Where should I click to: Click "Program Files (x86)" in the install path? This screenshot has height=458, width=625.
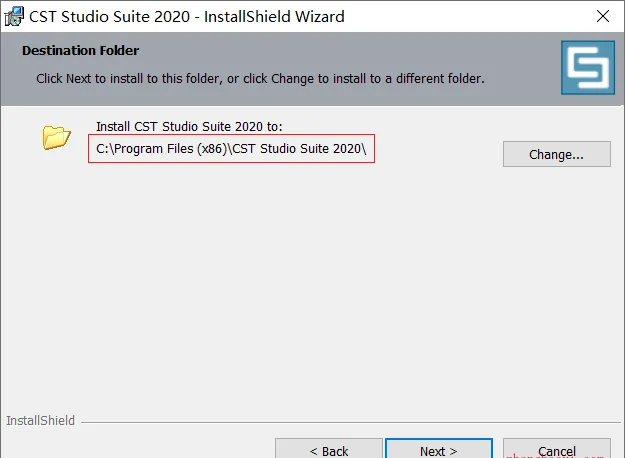[x=170, y=149]
